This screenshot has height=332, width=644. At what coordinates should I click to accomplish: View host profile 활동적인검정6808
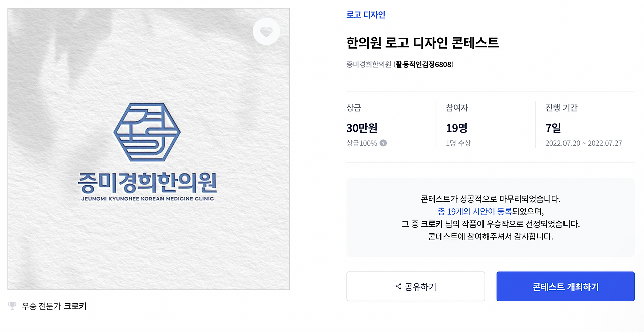tap(424, 65)
